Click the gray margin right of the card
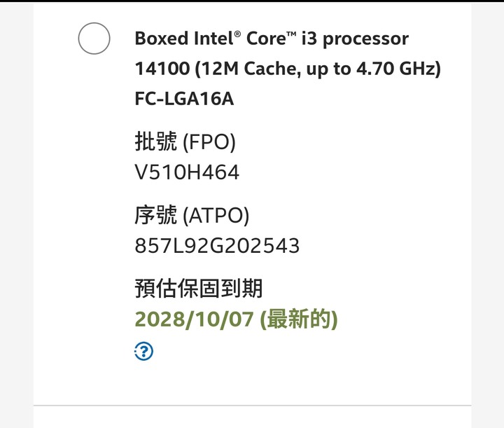504x428 pixels. pos(488,215)
